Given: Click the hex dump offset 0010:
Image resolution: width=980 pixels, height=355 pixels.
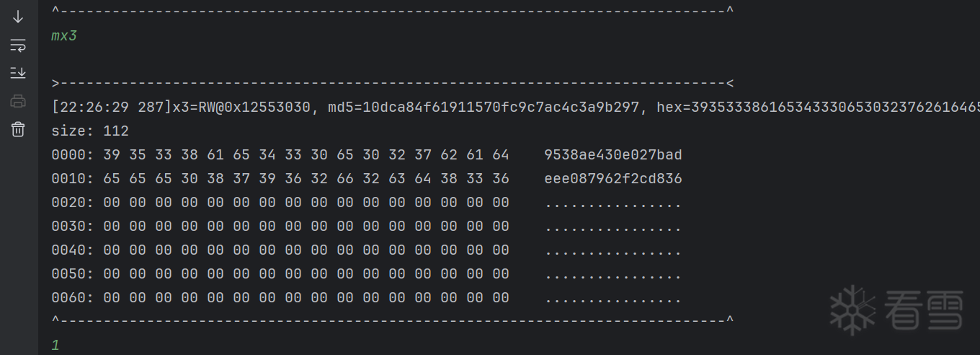Looking at the screenshot, I should [x=73, y=178].
